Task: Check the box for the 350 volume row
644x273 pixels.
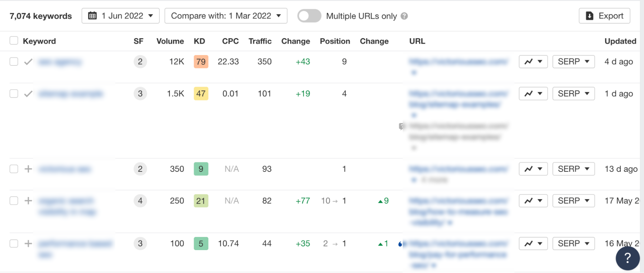Action: tap(14, 169)
